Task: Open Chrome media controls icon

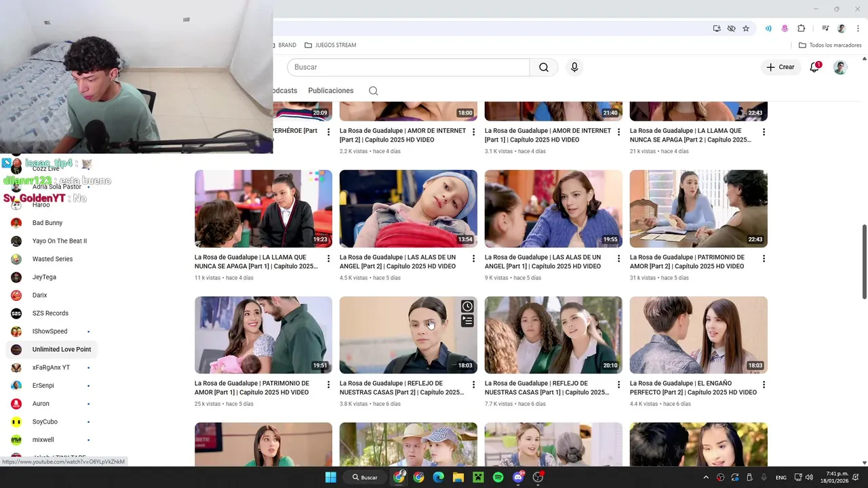Action: point(825,28)
